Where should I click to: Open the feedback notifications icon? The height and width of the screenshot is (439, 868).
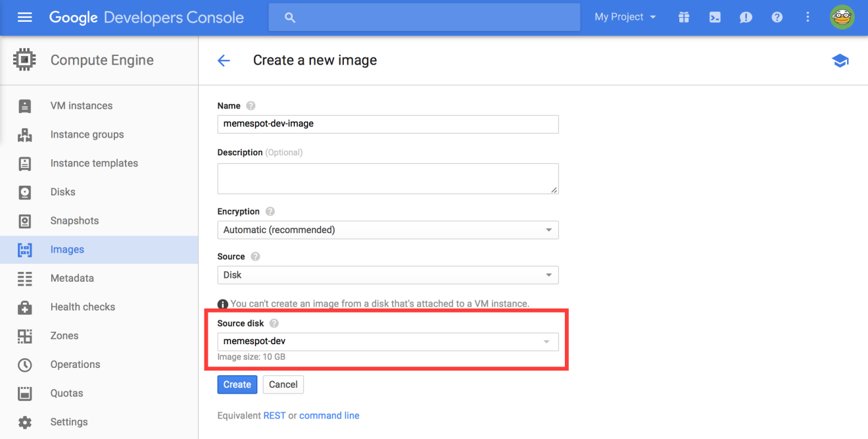[746, 17]
